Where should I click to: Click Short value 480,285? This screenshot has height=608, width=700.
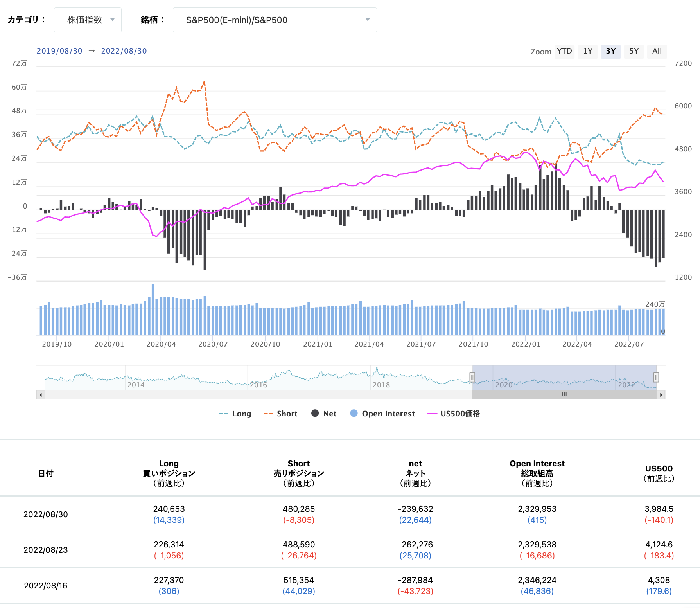[x=299, y=509]
